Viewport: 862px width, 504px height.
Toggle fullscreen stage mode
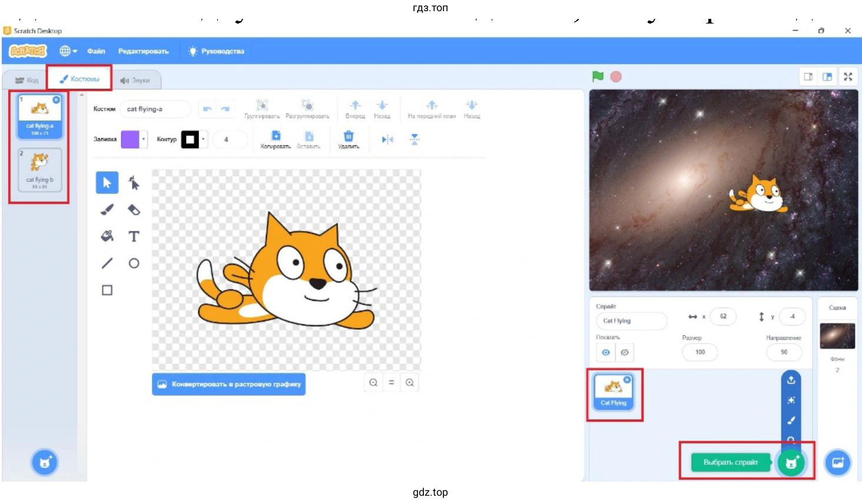pos(848,77)
